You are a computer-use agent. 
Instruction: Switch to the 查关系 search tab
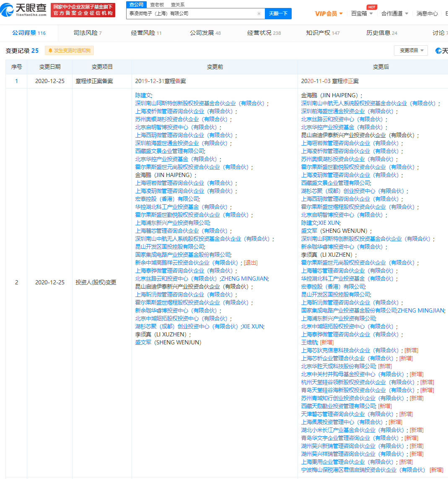click(x=178, y=5)
